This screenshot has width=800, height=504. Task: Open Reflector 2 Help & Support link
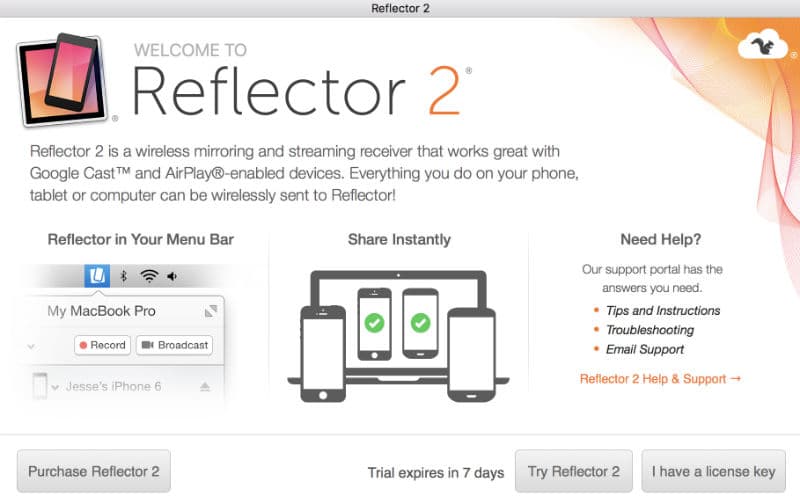[x=660, y=379]
